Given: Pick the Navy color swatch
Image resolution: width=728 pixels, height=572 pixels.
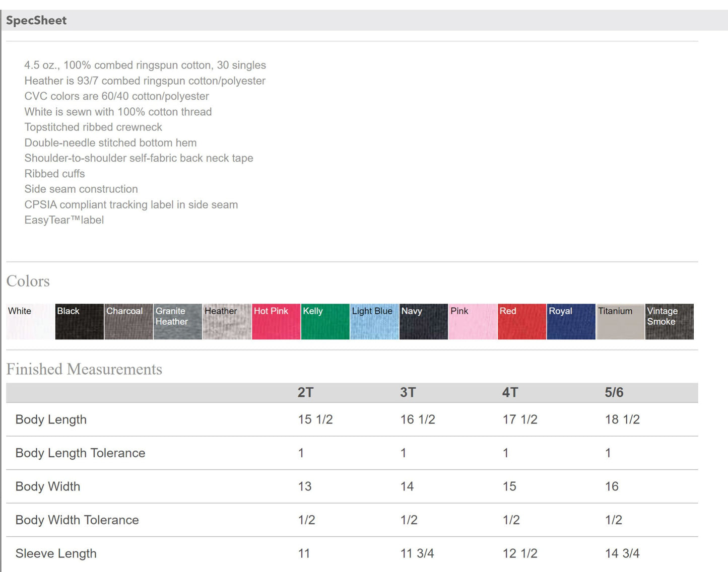Looking at the screenshot, I should 423,321.
